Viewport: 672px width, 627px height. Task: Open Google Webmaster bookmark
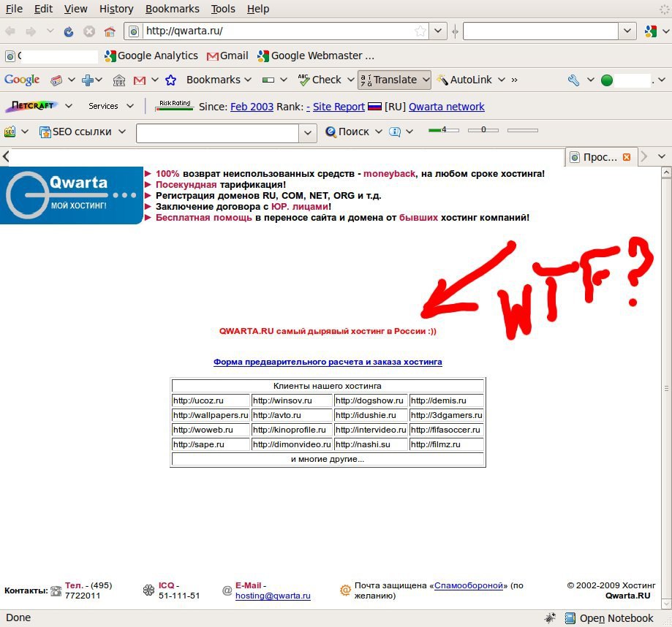point(316,56)
